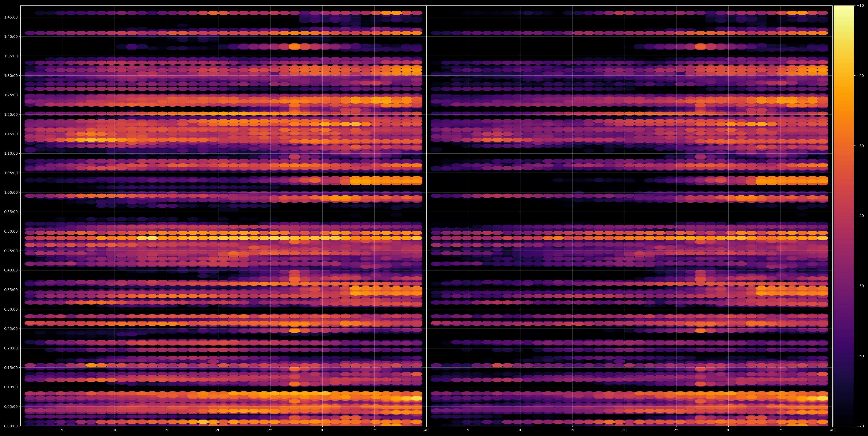Select the −70 colorbar value
This screenshot has width=868, height=436.
coord(860,426)
